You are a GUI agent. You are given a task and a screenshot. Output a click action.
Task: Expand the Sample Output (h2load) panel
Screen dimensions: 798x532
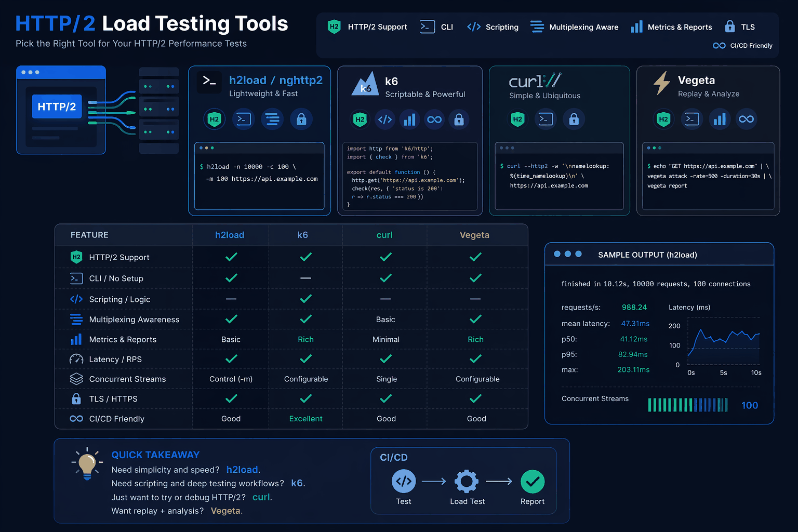tap(647, 255)
